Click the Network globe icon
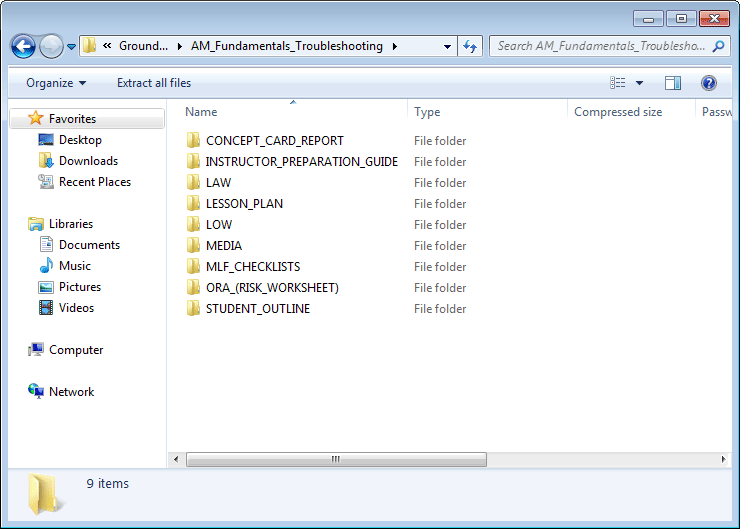 pyautogui.click(x=36, y=391)
